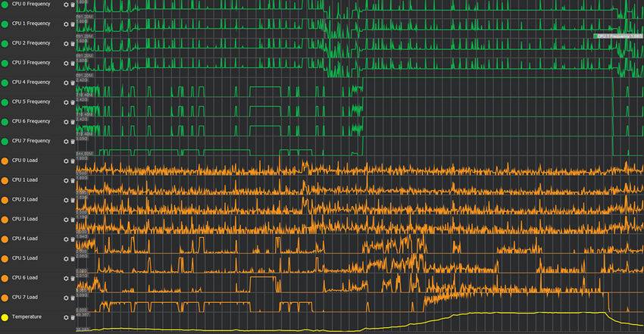
Task: Click the CPU 2 Frequency tooltip on graph
Action: [617, 36]
